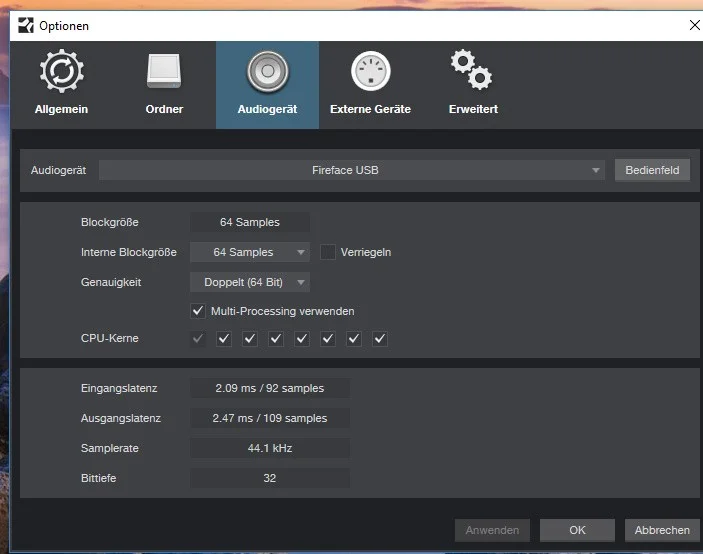The width and height of the screenshot is (703, 554).
Task: Click the arrow of the Audiogerät dropdown
Action: pyautogui.click(x=595, y=170)
